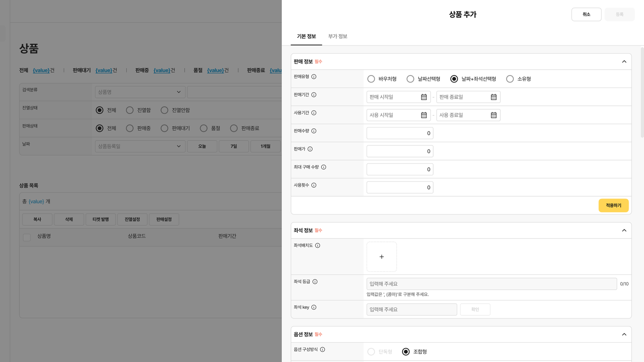Show info tooltip for 좌석배치도

point(318,245)
